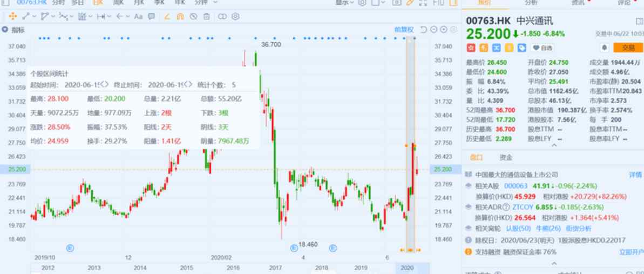Select the 年K yearly candlestick tab
This screenshot has width=644, height=274.
click(180, 2)
